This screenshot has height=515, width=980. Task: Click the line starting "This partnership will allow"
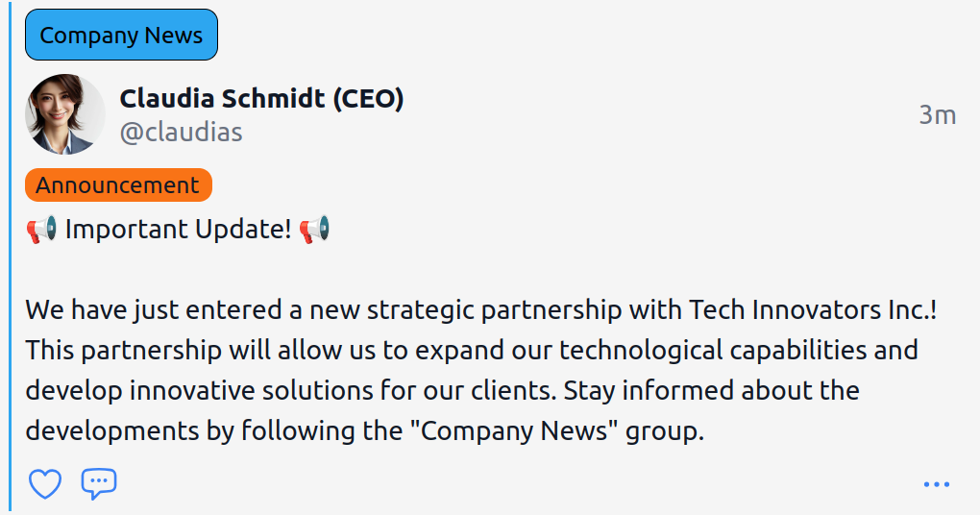pos(471,350)
